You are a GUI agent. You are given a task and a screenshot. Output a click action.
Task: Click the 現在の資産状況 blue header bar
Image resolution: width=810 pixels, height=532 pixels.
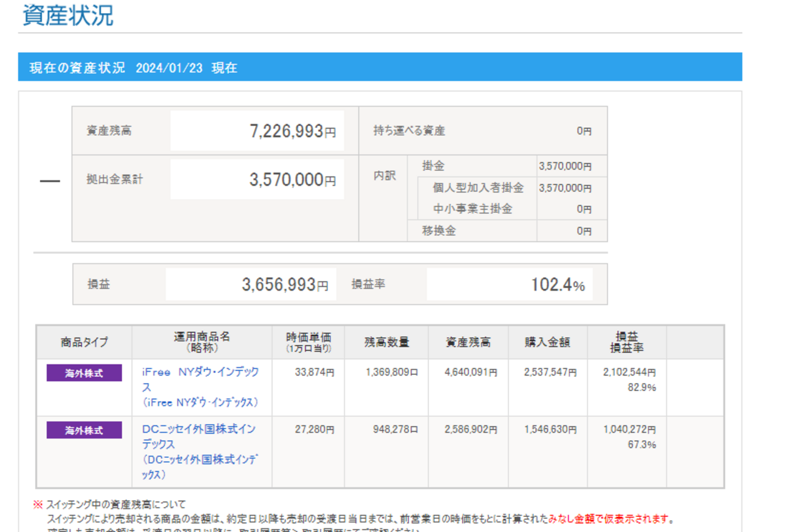coord(380,67)
